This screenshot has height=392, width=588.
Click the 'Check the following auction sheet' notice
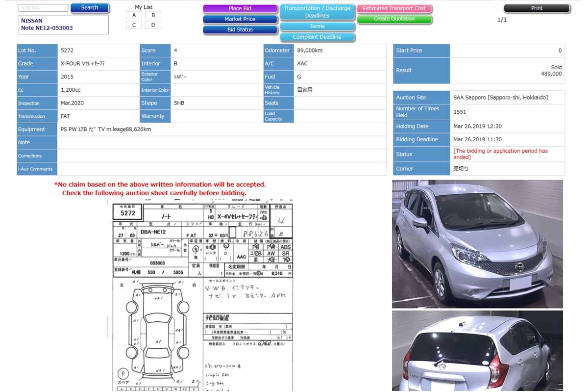click(154, 193)
